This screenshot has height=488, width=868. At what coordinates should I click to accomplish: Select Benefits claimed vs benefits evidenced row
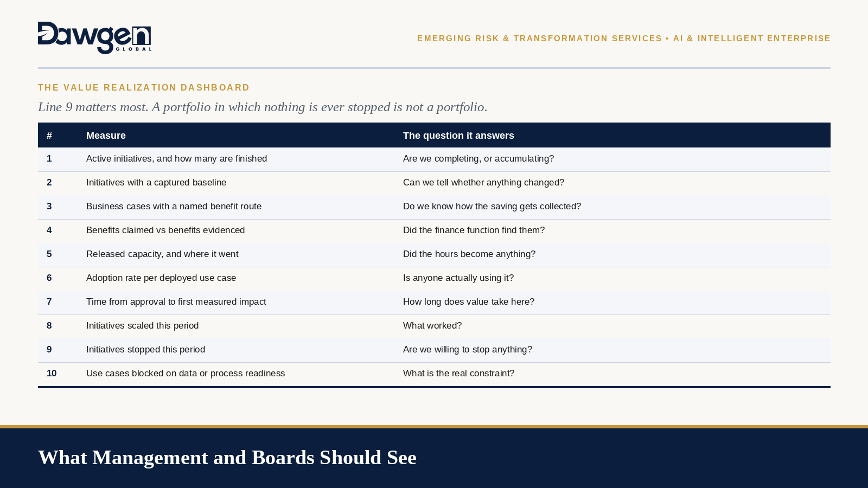(434, 230)
